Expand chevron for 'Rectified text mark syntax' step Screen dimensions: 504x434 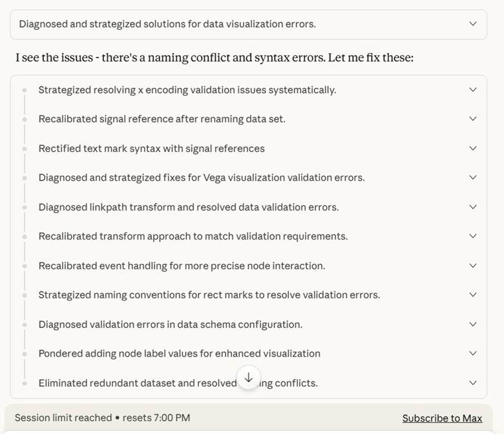point(473,149)
